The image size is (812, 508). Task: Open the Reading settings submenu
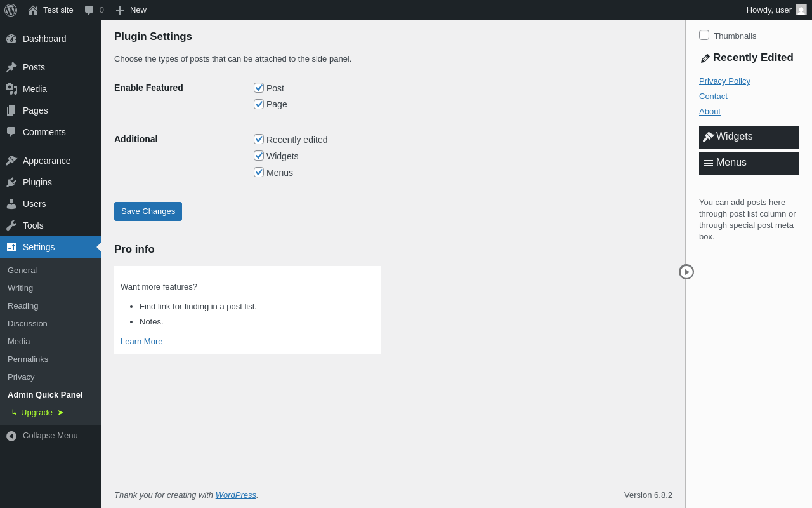51,306
